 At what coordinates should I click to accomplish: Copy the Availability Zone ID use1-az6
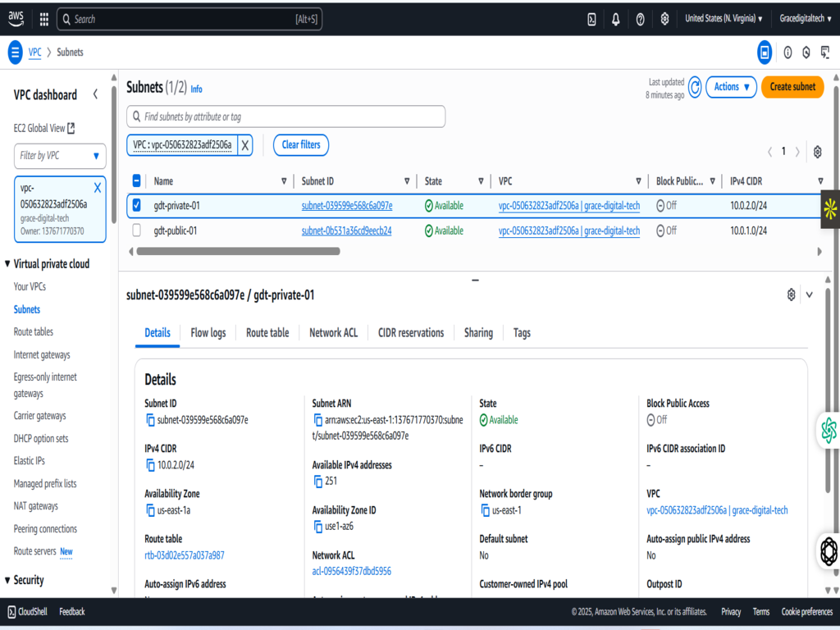click(x=317, y=527)
